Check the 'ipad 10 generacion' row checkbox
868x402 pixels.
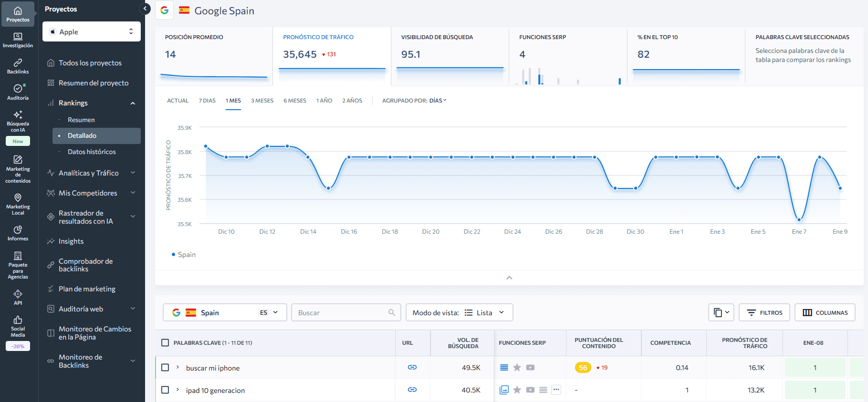pyautogui.click(x=165, y=390)
